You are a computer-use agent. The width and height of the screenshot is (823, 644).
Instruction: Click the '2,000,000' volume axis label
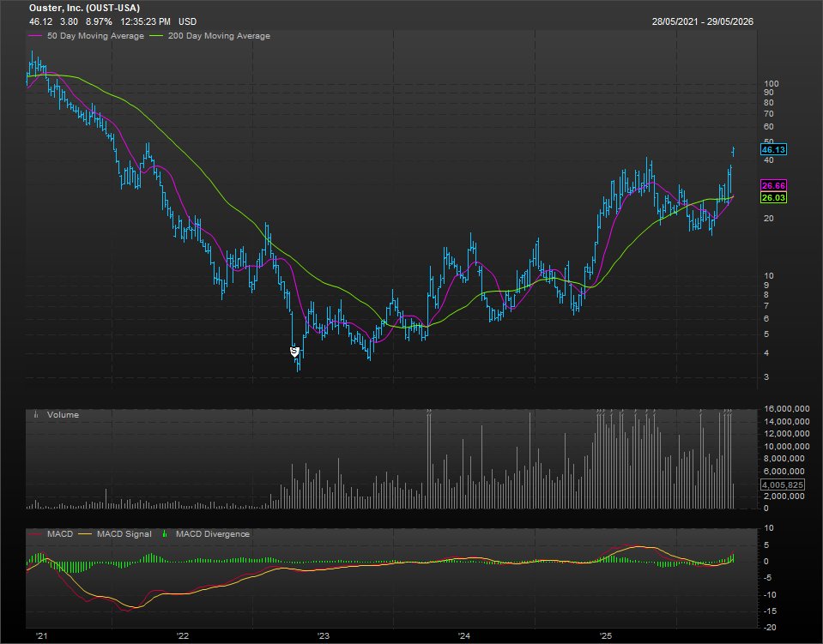(x=784, y=497)
